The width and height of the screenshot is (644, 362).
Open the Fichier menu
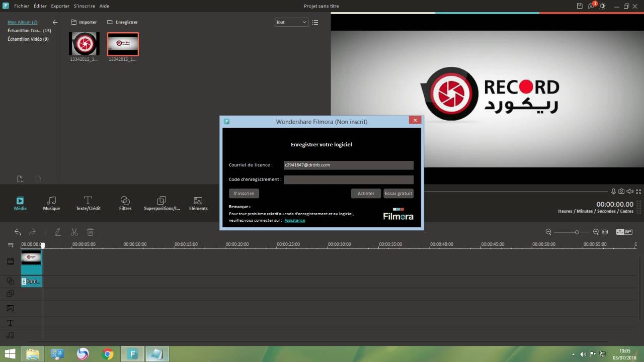pos(22,6)
